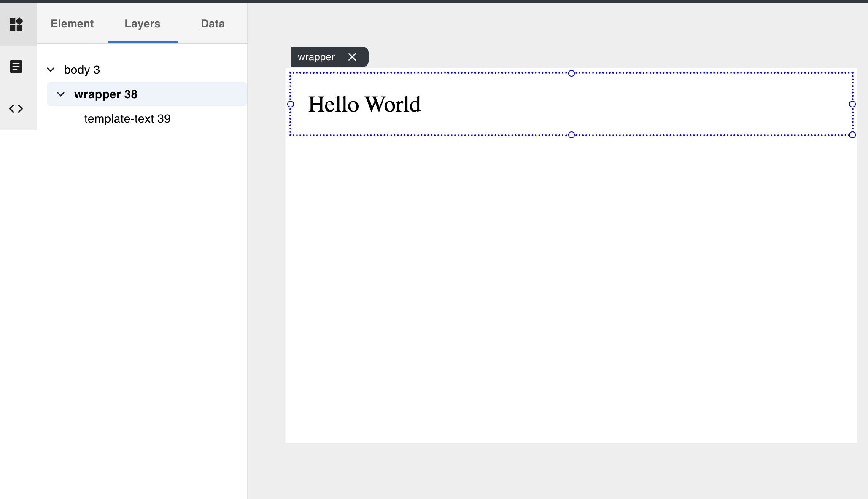Viewport: 868px width, 499px height.
Task: Close the wrapper selection label
Action: pos(352,57)
